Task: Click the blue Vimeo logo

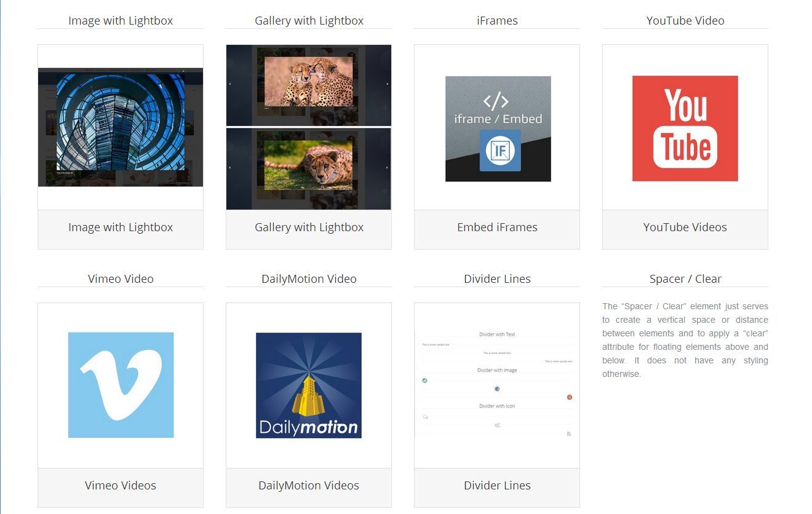Action: click(121, 385)
